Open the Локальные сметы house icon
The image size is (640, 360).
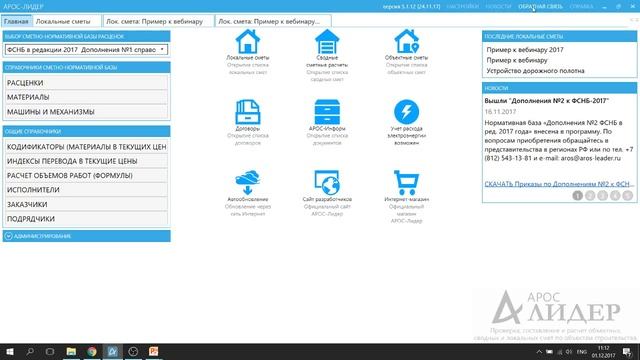247,41
